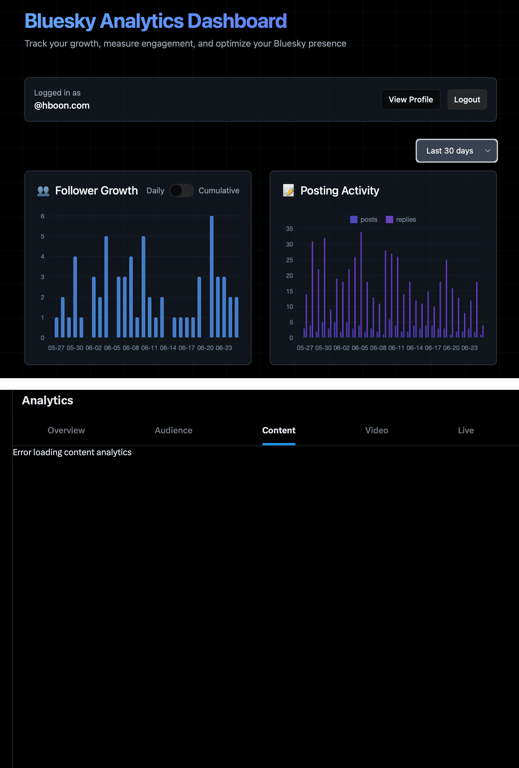Switch to the Audience tab
This screenshot has width=519, height=768.
coord(173,431)
